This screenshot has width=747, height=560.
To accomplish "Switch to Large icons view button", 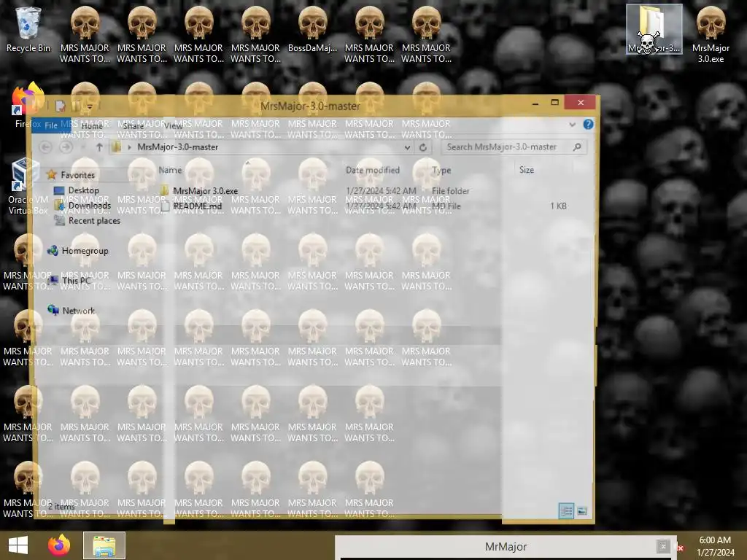I will (581, 511).
